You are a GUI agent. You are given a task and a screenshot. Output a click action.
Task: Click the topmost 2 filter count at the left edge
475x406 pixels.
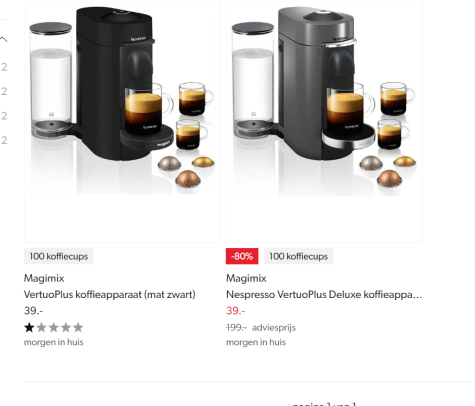(4, 67)
